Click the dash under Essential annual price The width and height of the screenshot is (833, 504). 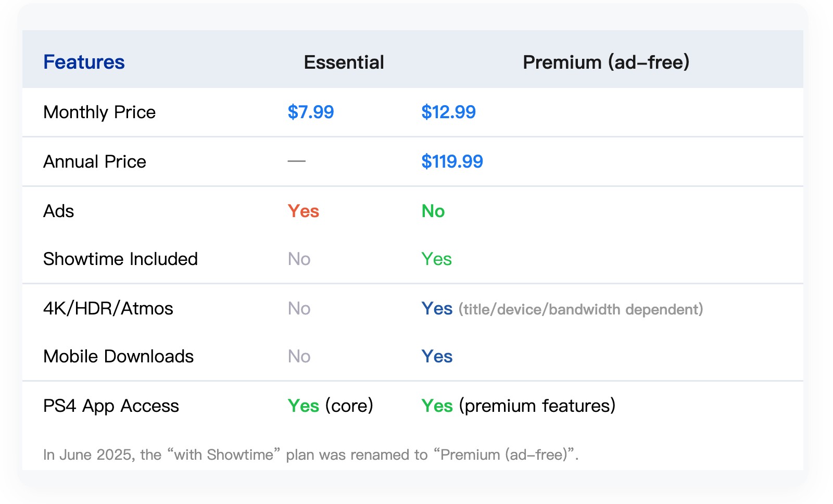pyautogui.click(x=297, y=161)
